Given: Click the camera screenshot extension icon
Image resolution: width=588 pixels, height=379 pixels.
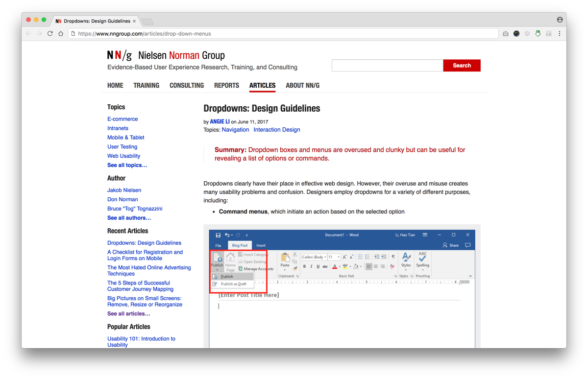Looking at the screenshot, I should 506,34.
